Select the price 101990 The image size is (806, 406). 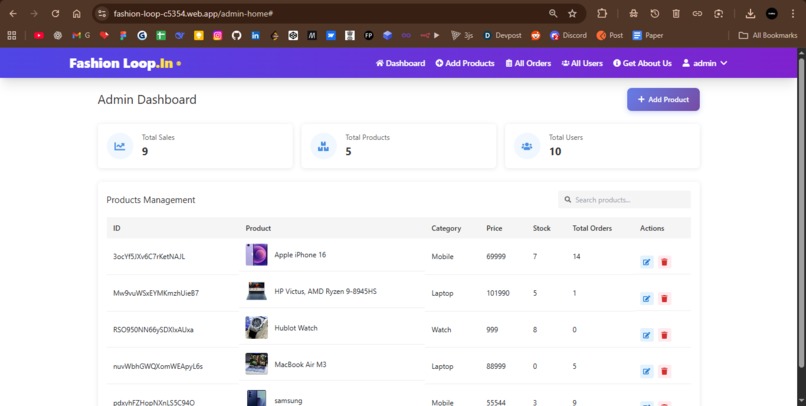498,293
